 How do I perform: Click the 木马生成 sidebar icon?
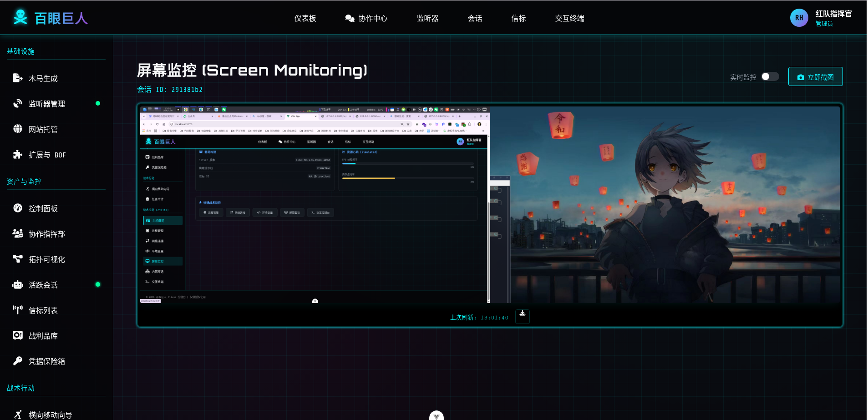[17, 78]
